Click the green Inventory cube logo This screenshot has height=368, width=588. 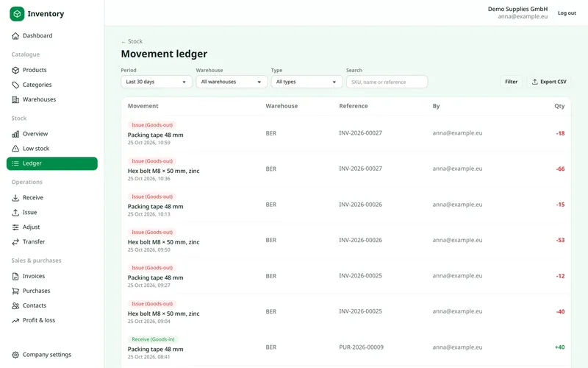(x=17, y=14)
